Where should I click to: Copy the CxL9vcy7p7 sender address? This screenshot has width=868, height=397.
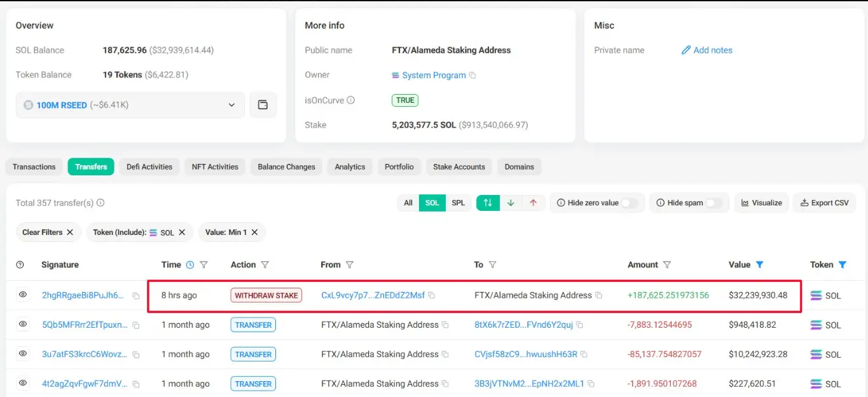pyautogui.click(x=432, y=295)
